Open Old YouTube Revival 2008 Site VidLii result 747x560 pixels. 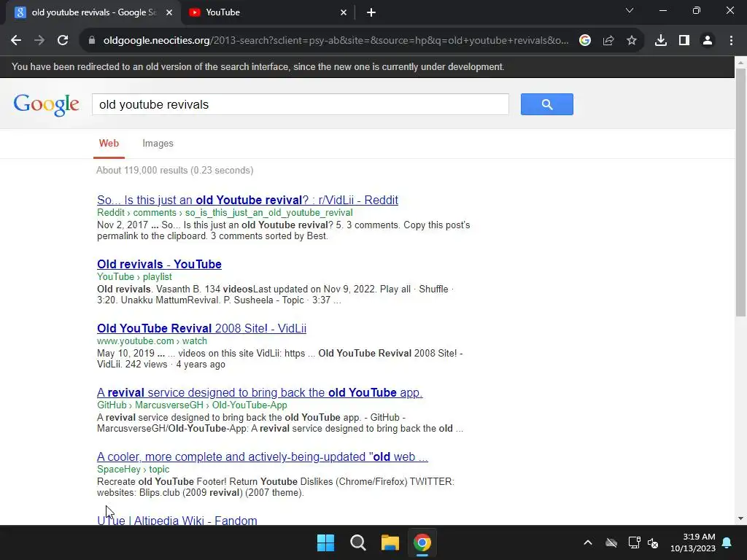(x=201, y=329)
